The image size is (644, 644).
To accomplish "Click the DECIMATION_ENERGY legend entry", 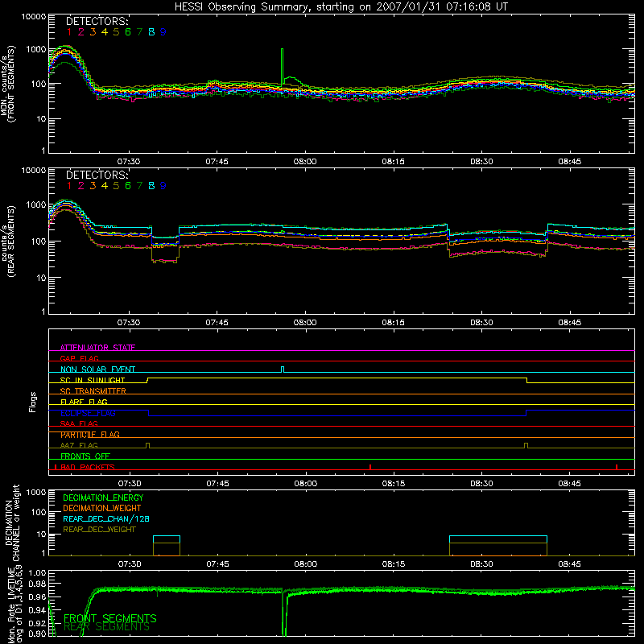I will tap(103, 497).
